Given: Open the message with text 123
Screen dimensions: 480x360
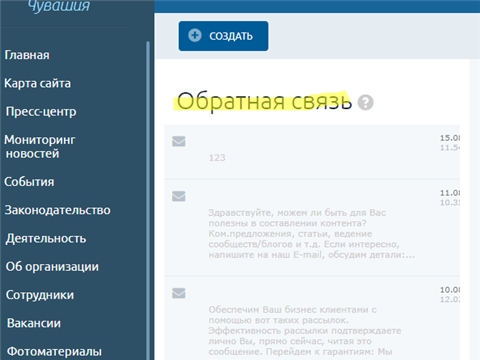Looking at the screenshot, I should (312, 152).
